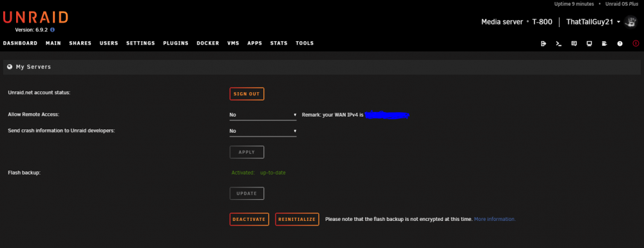Open the Settings menu
This screenshot has height=248, width=644.
pos(140,43)
